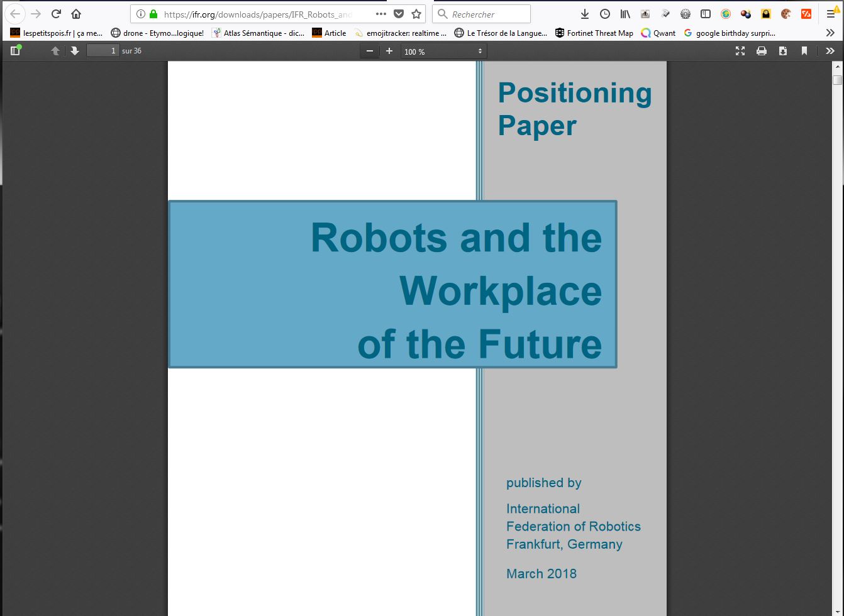Click the orange slash extension icon
844x616 pixels.
click(806, 14)
